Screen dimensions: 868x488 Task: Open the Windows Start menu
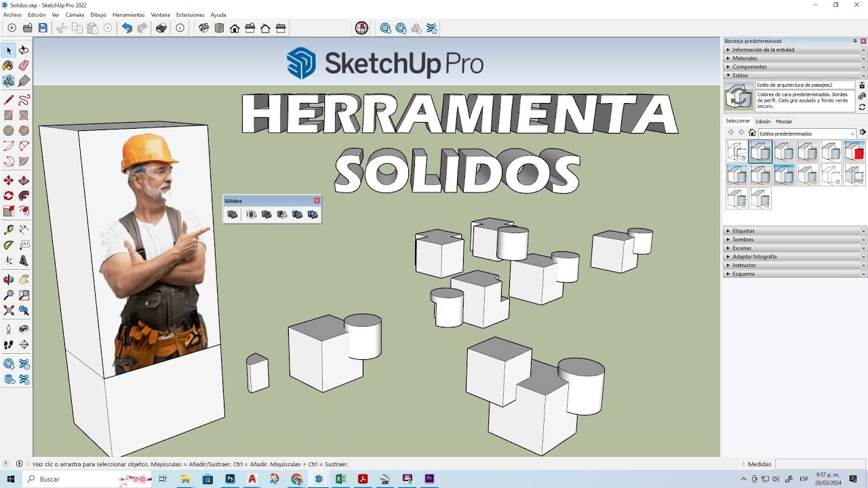click(11, 479)
